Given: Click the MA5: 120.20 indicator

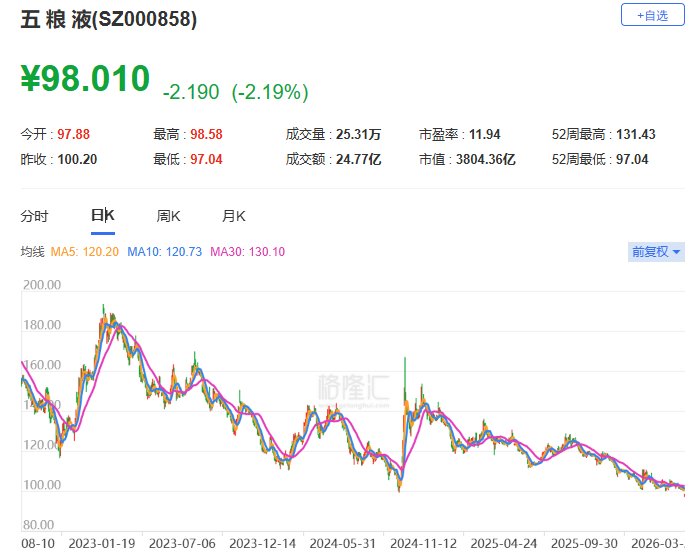Looking at the screenshot, I should [x=85, y=252].
